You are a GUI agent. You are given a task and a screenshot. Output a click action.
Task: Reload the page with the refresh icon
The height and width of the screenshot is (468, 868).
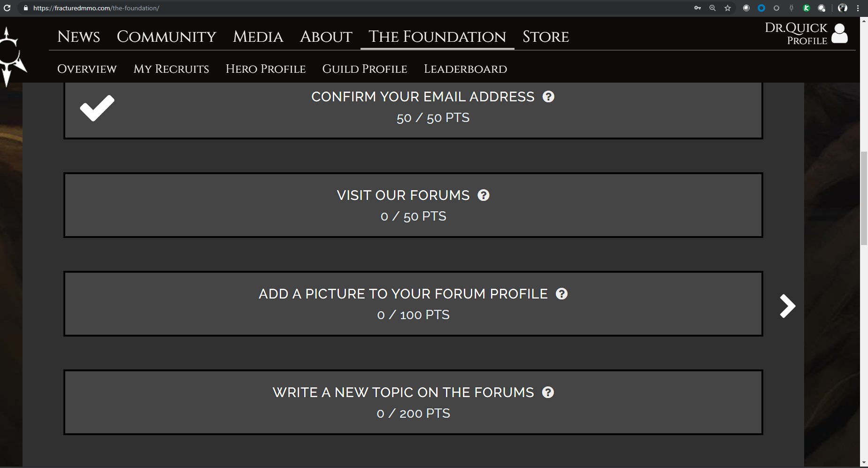pyautogui.click(x=7, y=8)
